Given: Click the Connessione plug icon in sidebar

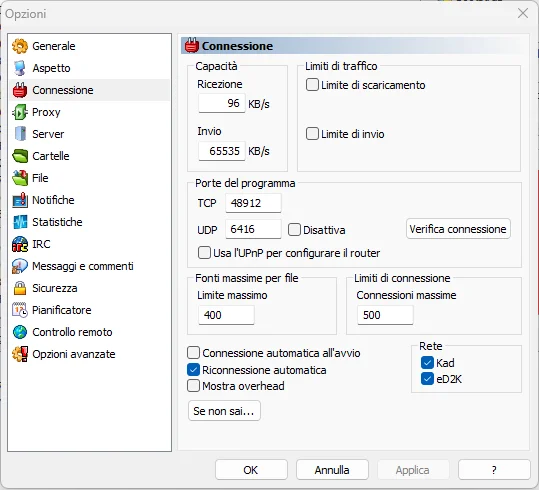Looking at the screenshot, I should pyautogui.click(x=20, y=90).
